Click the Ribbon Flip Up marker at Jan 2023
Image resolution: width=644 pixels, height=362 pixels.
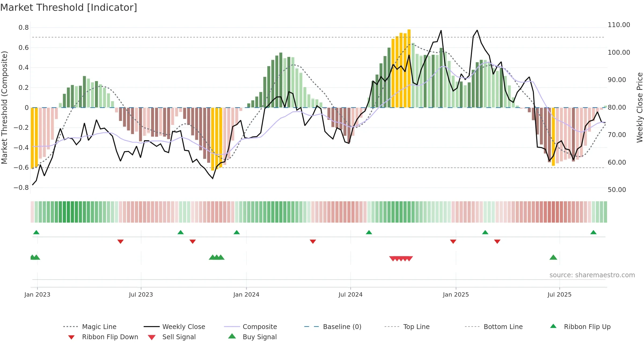pos(36,232)
